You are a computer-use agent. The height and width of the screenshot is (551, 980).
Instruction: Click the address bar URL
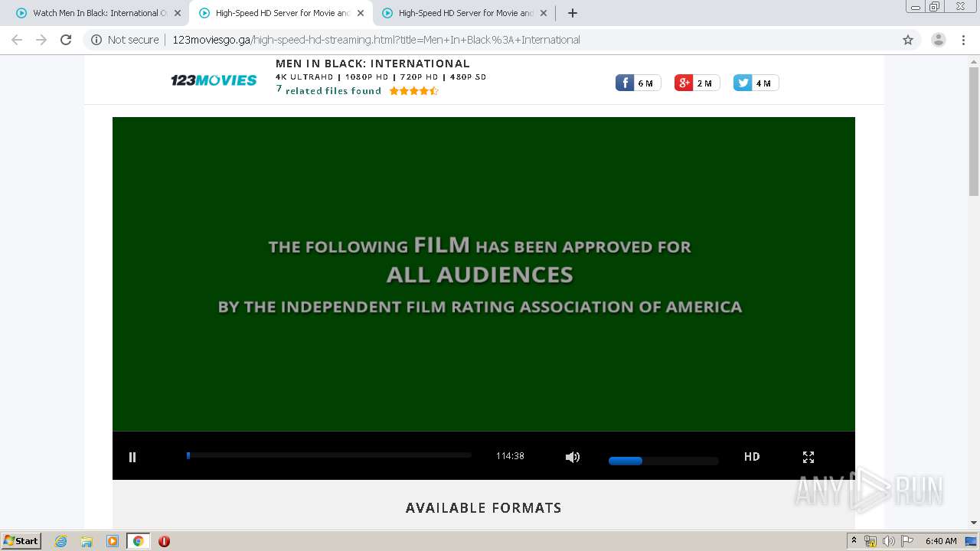coord(376,40)
